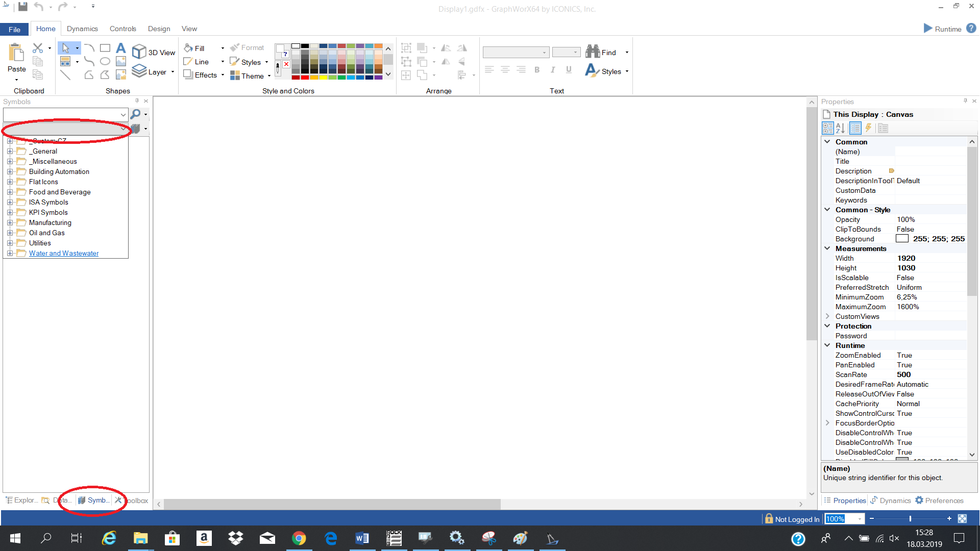Toggle Underline text formatting
Screen dimensions: 980x551
[x=569, y=70]
